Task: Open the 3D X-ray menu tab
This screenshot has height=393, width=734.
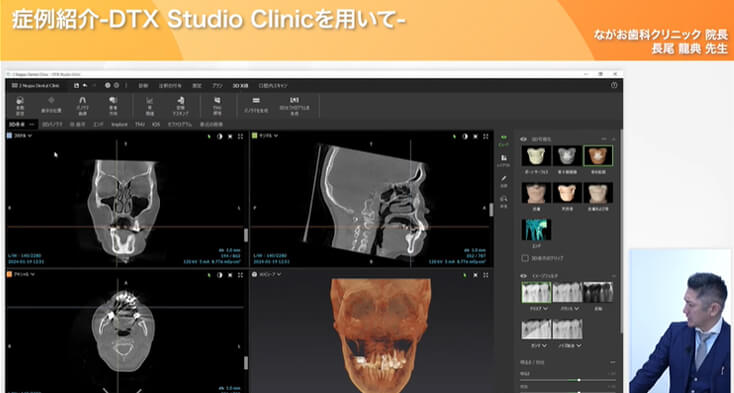Action: coord(241,86)
